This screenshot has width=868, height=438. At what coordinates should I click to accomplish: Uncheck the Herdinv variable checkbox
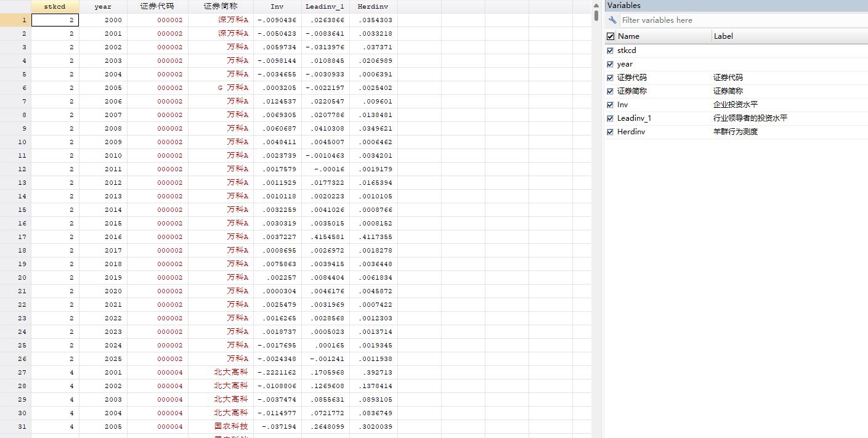tap(610, 132)
